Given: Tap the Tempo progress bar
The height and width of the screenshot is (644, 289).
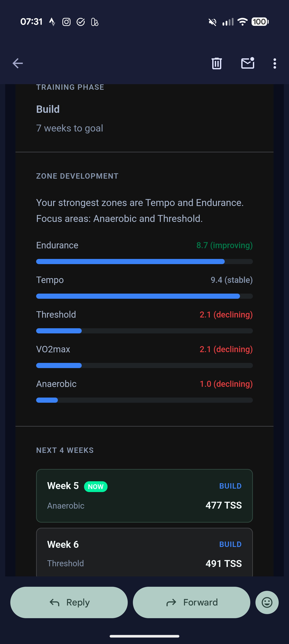Looking at the screenshot, I should [x=144, y=296].
